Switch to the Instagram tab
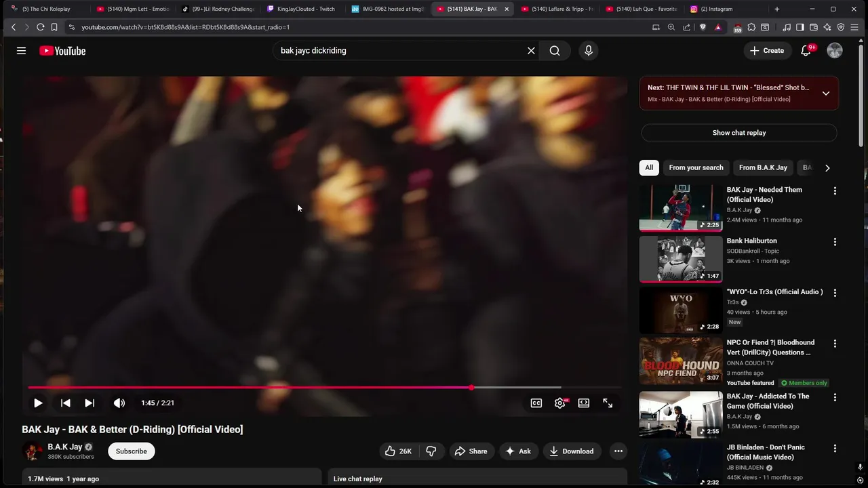Image resolution: width=868 pixels, height=488 pixels. tap(724, 9)
